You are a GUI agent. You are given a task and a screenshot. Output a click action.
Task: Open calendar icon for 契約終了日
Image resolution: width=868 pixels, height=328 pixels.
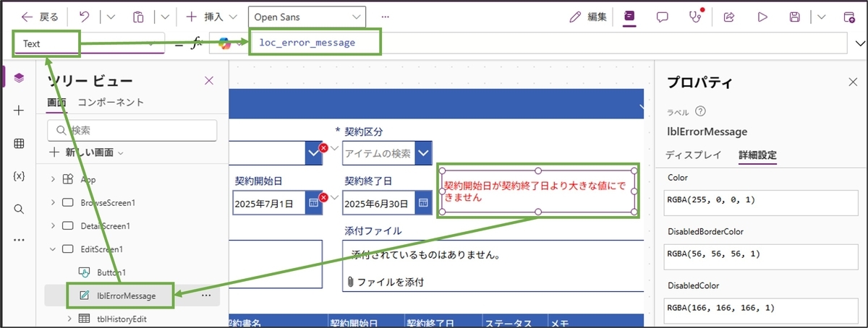424,204
